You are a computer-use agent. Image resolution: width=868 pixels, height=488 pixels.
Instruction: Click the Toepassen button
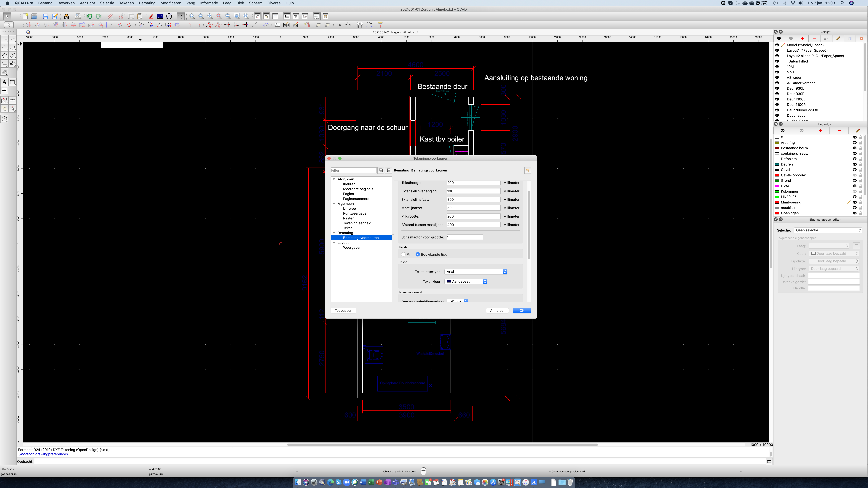click(x=343, y=311)
